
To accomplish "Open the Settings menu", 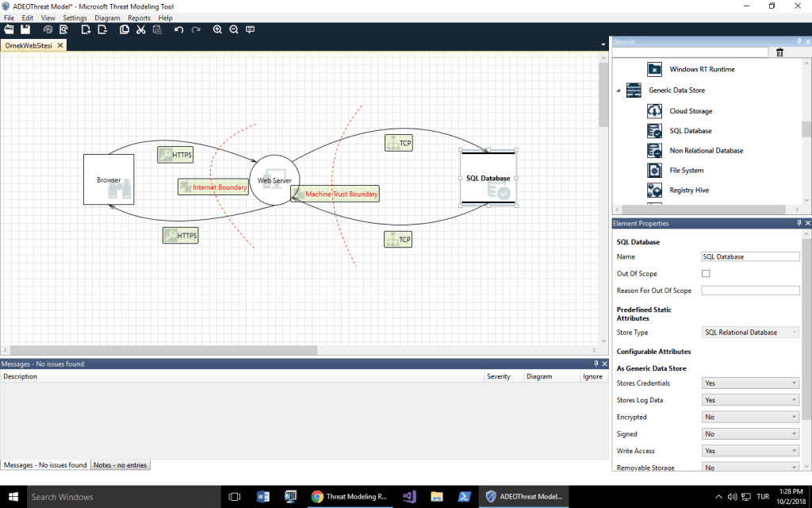I will (75, 17).
